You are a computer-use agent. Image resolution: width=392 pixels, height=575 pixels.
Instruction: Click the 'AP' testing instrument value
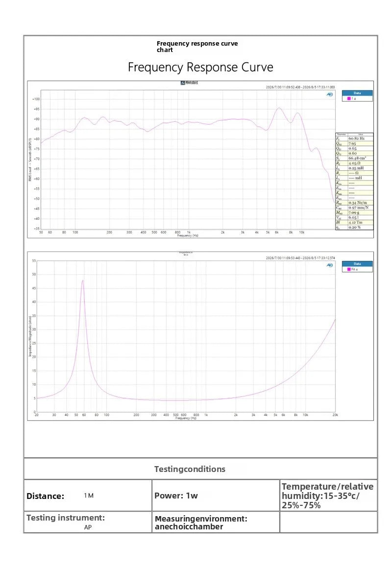[x=88, y=527]
